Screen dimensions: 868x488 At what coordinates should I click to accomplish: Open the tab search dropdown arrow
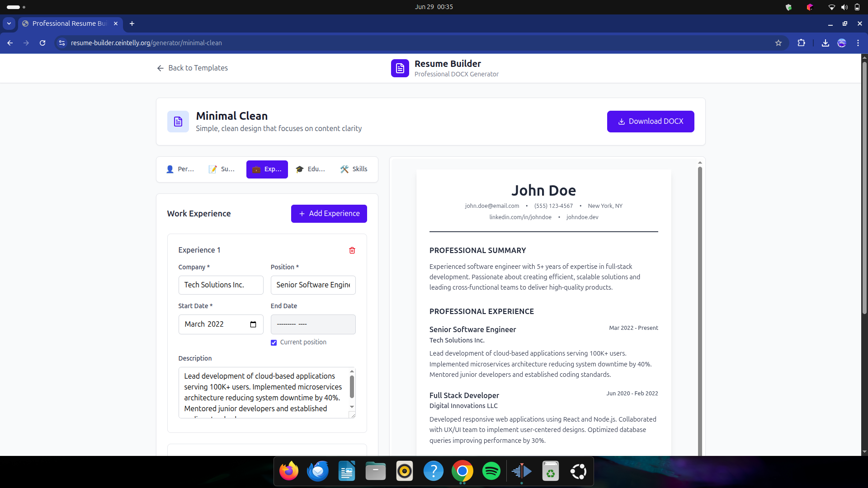click(x=9, y=23)
